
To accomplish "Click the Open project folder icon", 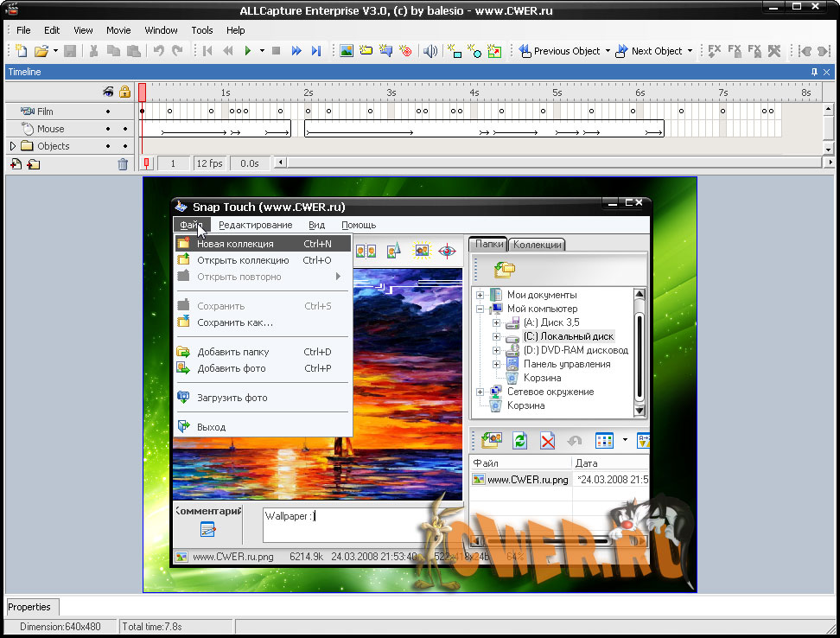I will coord(41,51).
